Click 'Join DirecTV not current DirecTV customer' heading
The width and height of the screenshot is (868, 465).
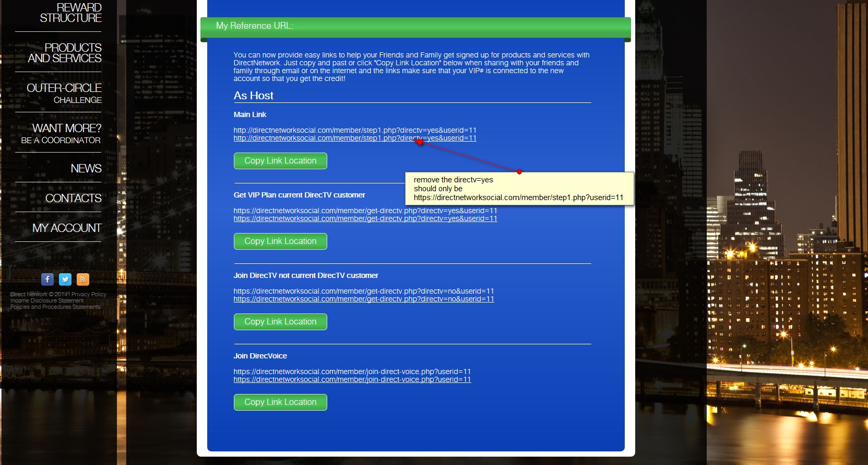pos(306,275)
